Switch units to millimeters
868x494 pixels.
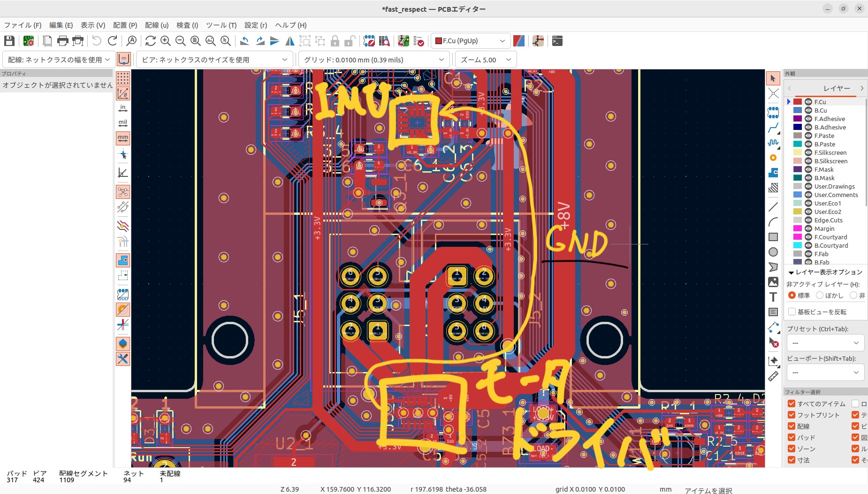pos(123,138)
